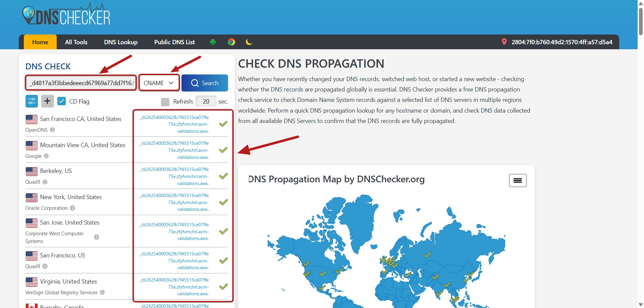Open the Android app icon link
This screenshot has width=644, height=308.
pyautogui.click(x=213, y=42)
